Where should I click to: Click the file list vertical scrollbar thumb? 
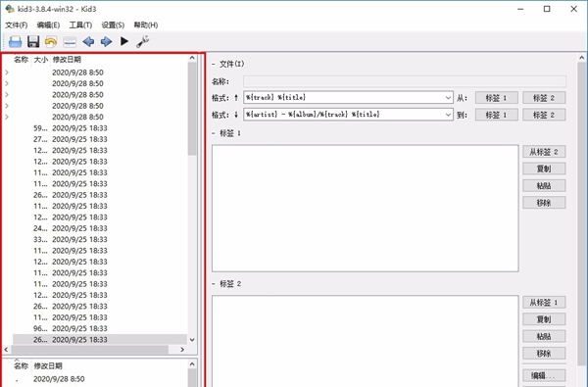click(x=192, y=109)
